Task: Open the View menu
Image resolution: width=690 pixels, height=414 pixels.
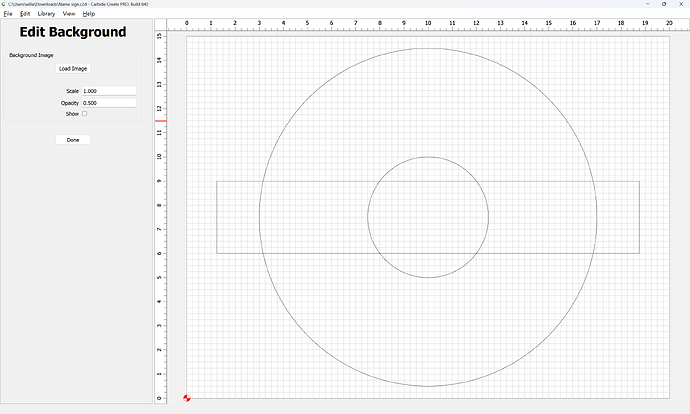Action: [68, 14]
